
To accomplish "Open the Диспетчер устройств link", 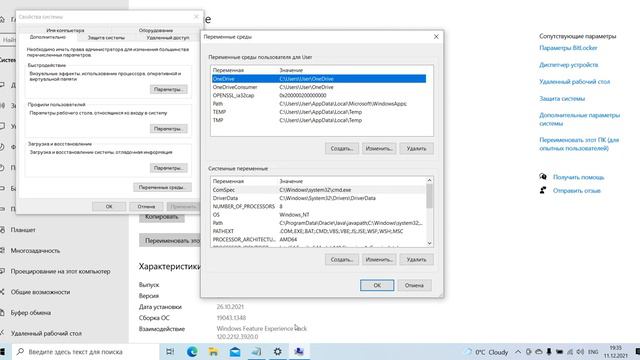I will [x=569, y=64].
